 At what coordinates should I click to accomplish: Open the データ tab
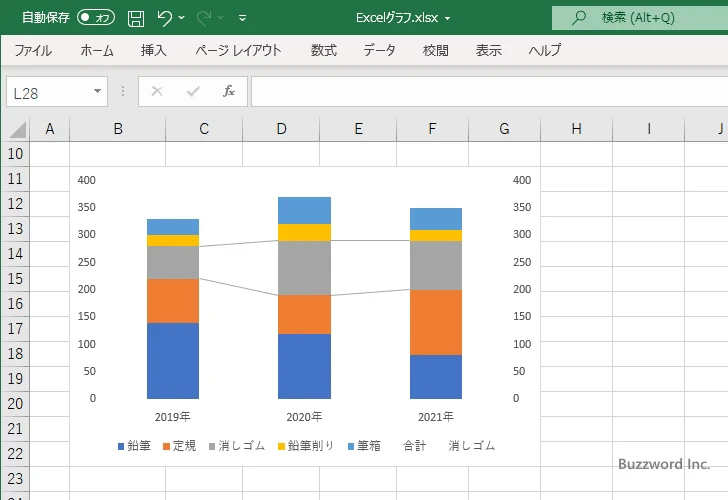click(x=379, y=50)
